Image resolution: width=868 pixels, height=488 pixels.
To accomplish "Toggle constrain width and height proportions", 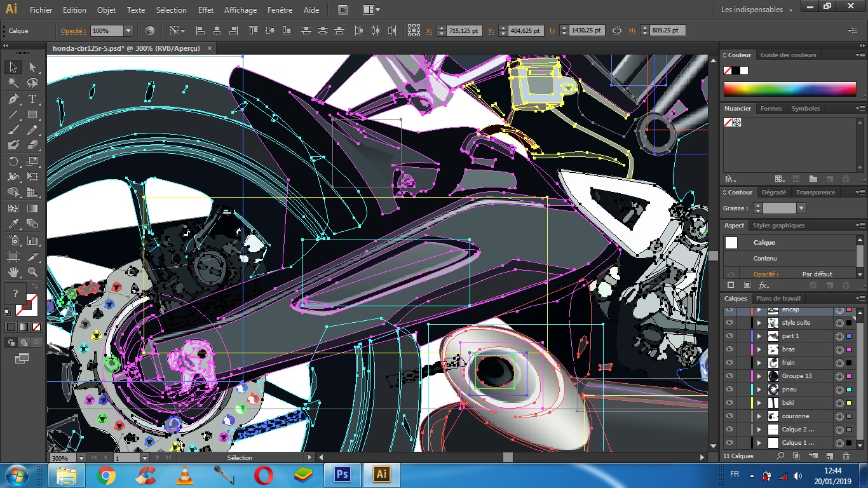I will [x=616, y=30].
